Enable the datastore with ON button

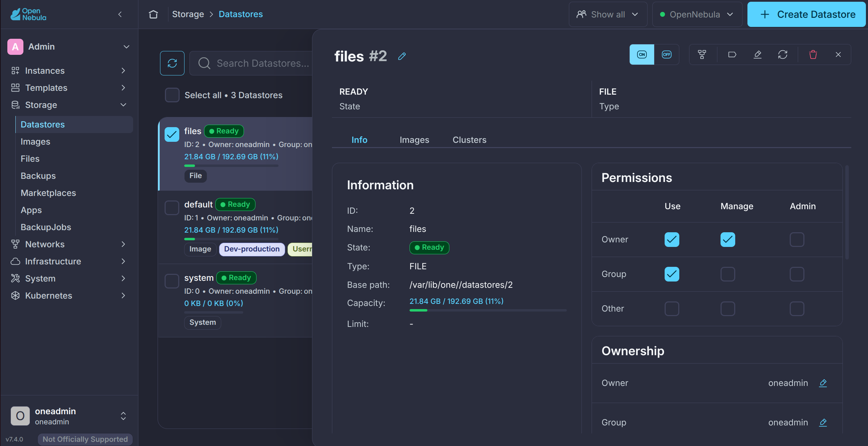[x=642, y=54]
